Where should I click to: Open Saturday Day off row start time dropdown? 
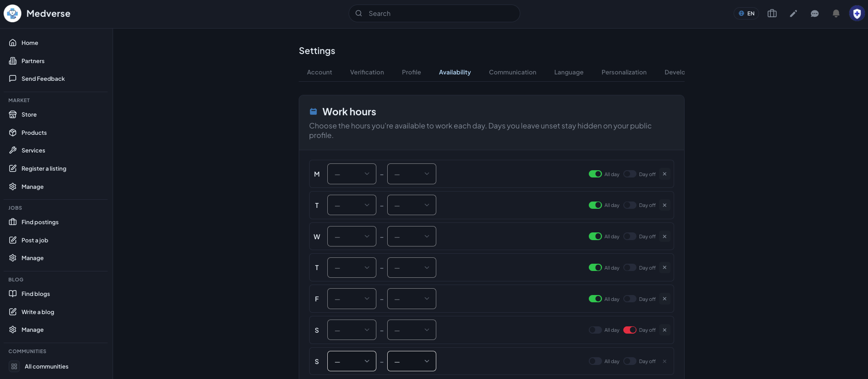(352, 330)
